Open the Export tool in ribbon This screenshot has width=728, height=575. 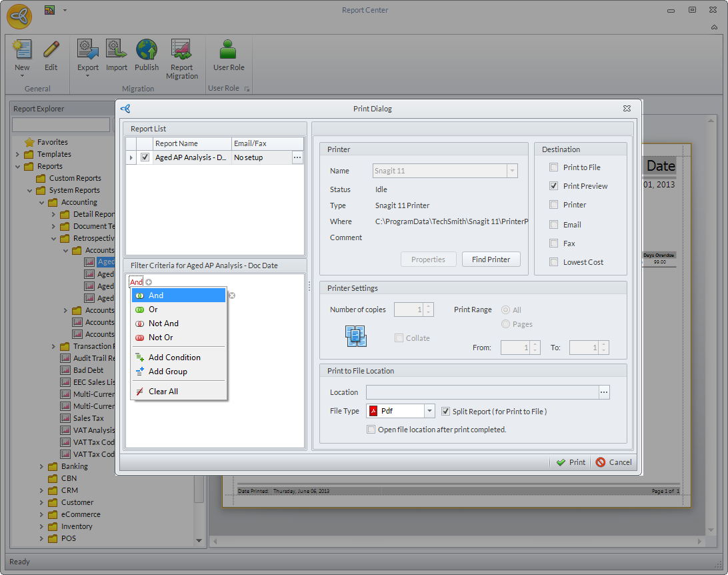pos(87,51)
